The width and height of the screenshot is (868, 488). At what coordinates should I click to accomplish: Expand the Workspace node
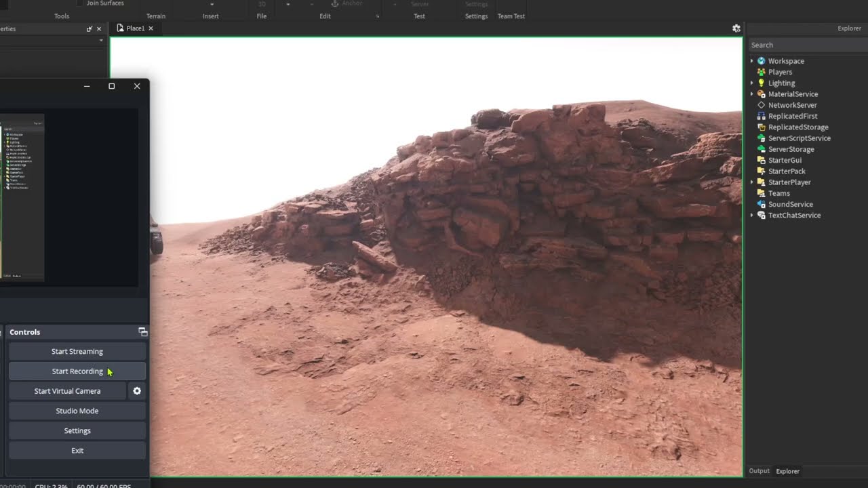click(x=751, y=61)
